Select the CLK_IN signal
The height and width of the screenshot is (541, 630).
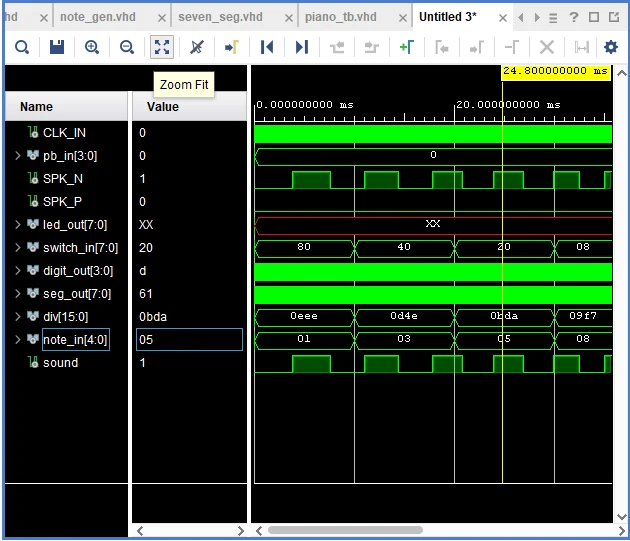[x=64, y=133]
